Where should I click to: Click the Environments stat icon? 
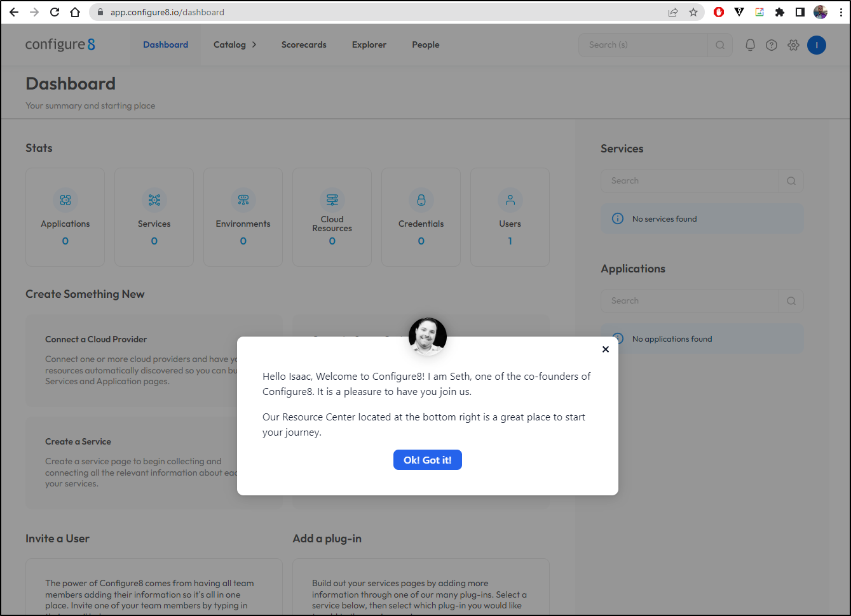(x=243, y=200)
